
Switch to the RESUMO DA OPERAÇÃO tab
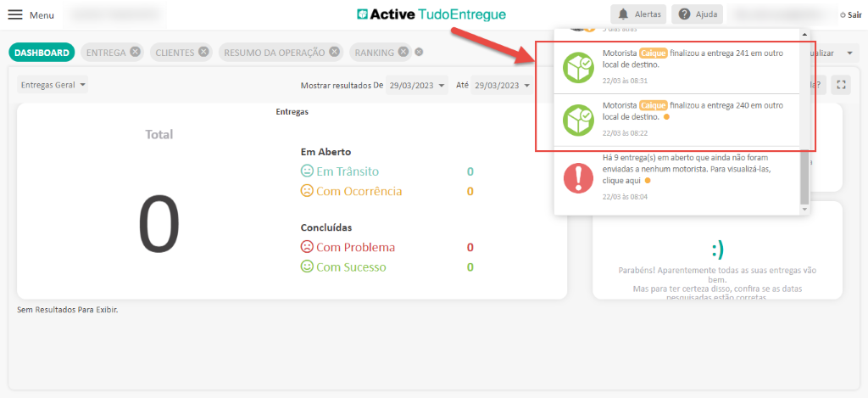pyautogui.click(x=274, y=53)
